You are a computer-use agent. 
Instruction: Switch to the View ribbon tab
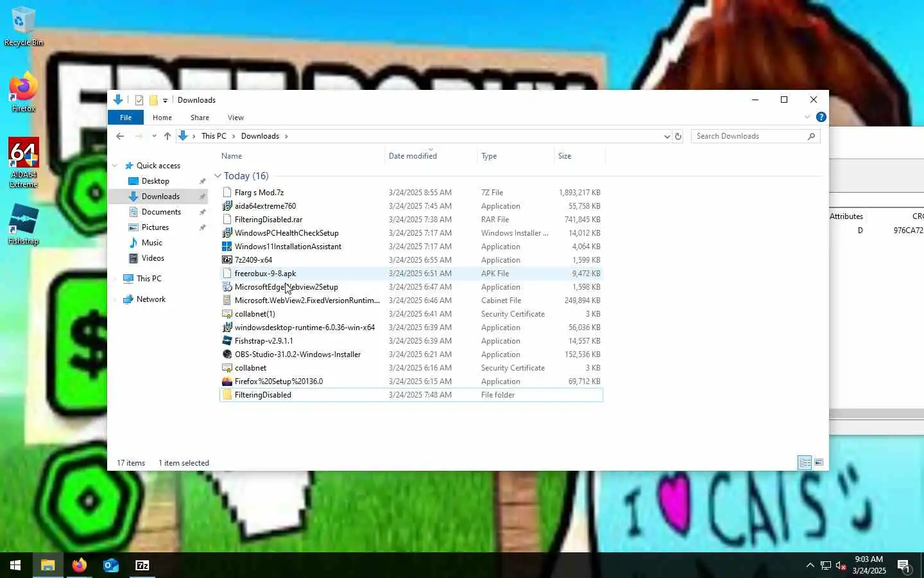coord(235,118)
